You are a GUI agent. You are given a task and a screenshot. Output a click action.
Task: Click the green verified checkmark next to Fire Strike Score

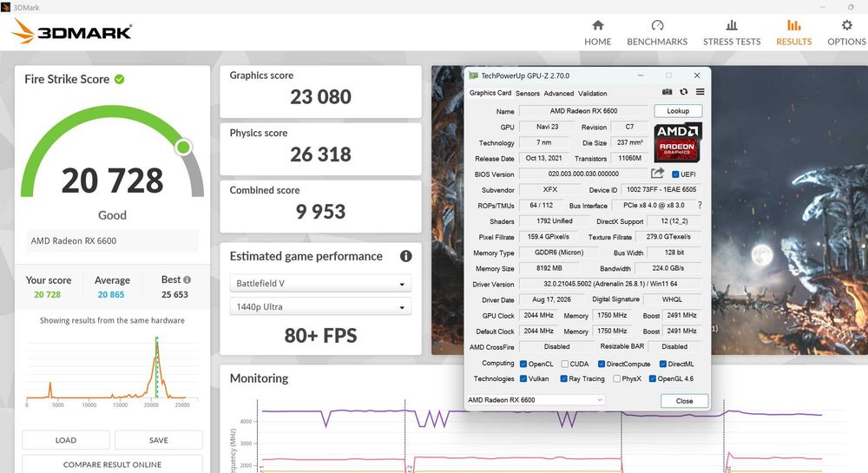tap(120, 79)
